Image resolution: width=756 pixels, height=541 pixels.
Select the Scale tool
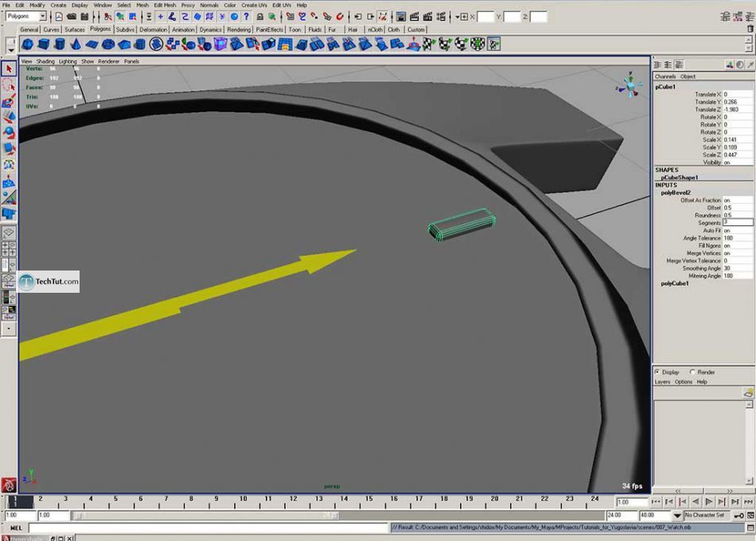pos(9,149)
